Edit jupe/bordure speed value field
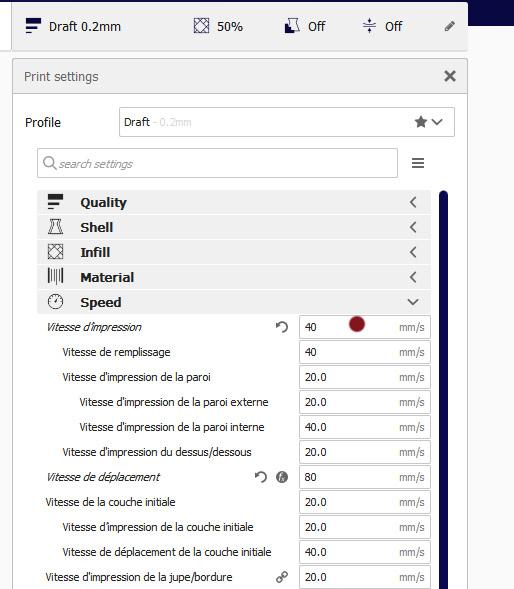514x589 pixels. tap(364, 577)
